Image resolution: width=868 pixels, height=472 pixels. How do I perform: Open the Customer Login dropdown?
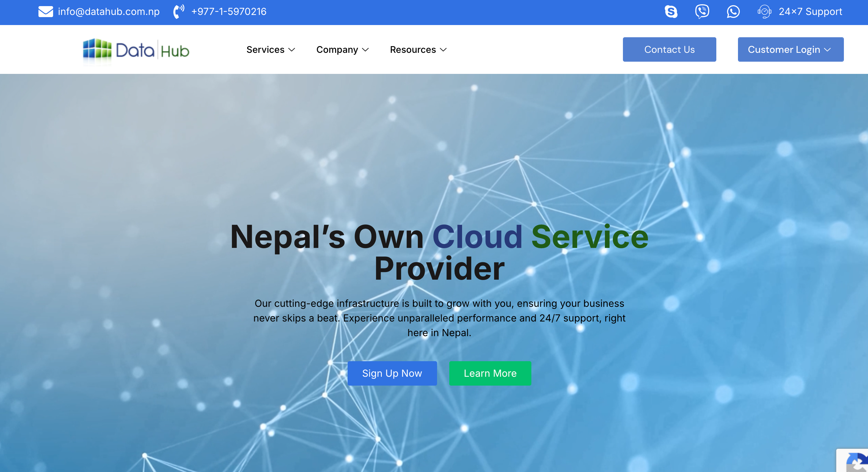point(790,49)
